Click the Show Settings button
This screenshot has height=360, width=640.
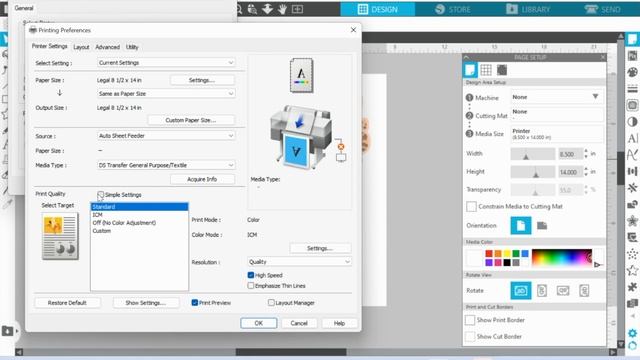(x=145, y=303)
